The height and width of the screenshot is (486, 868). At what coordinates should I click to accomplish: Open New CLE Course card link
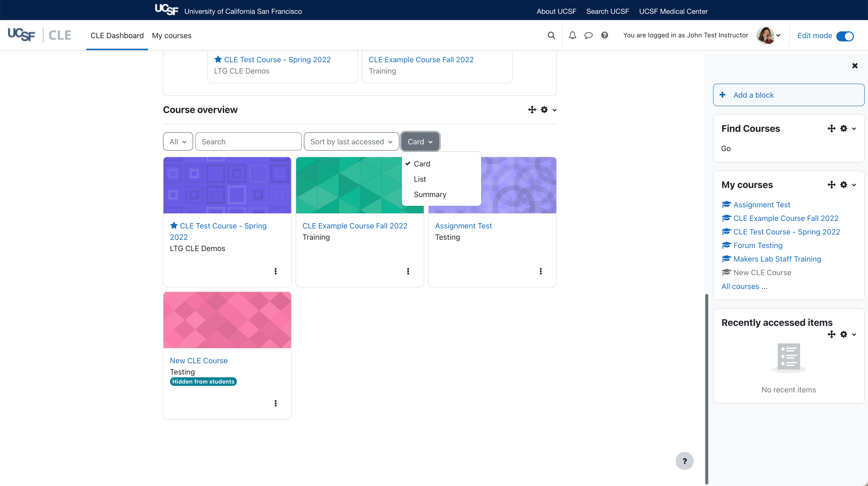pos(198,361)
